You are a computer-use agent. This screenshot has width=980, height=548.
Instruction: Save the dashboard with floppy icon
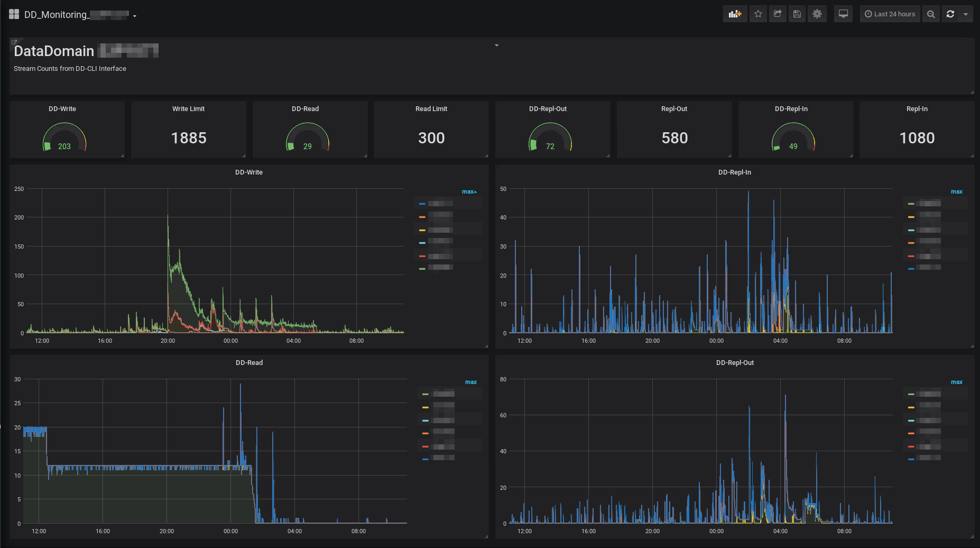point(797,14)
